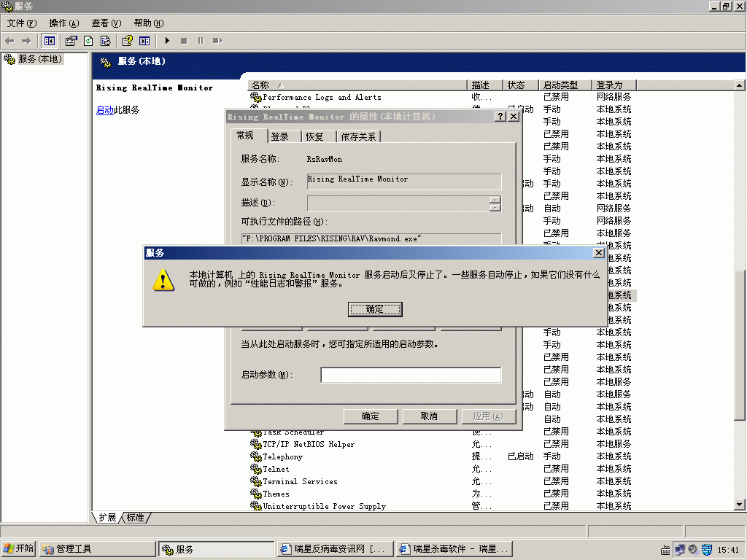Viewport: 747px width, 560px height.
Task: Switch to the 标准 view tab at bottom
Action: click(x=135, y=518)
